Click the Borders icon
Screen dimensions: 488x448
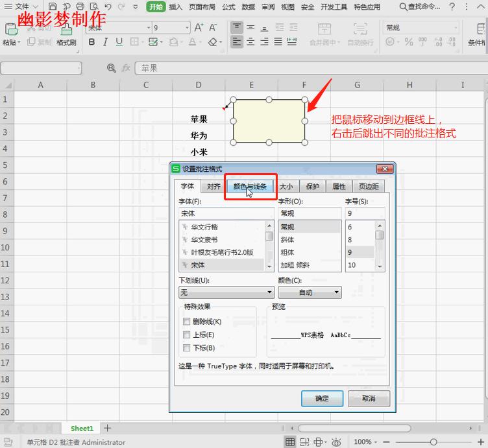(x=134, y=41)
